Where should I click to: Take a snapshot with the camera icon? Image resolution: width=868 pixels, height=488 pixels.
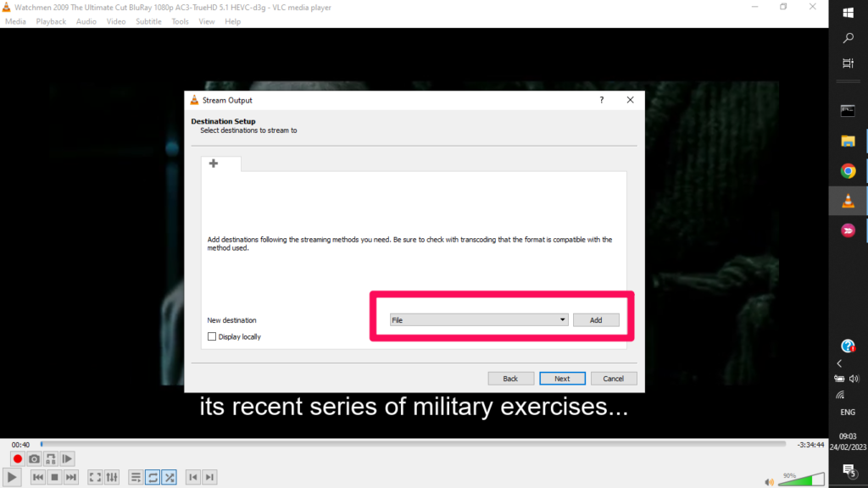[x=34, y=458]
